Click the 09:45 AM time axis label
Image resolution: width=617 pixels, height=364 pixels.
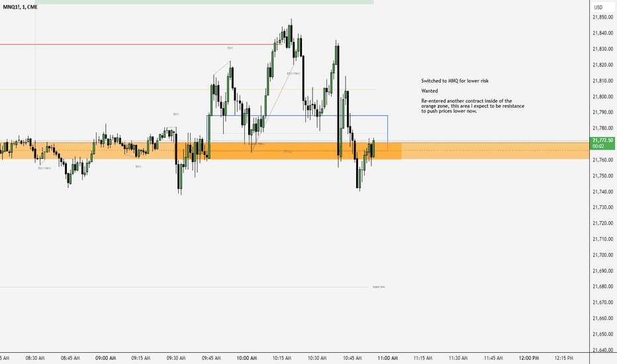point(211,359)
